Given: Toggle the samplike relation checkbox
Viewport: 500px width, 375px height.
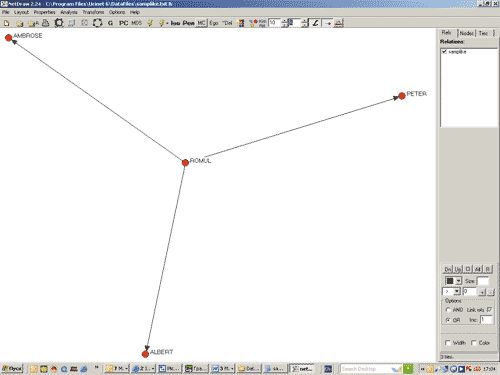Looking at the screenshot, I should pos(444,52).
